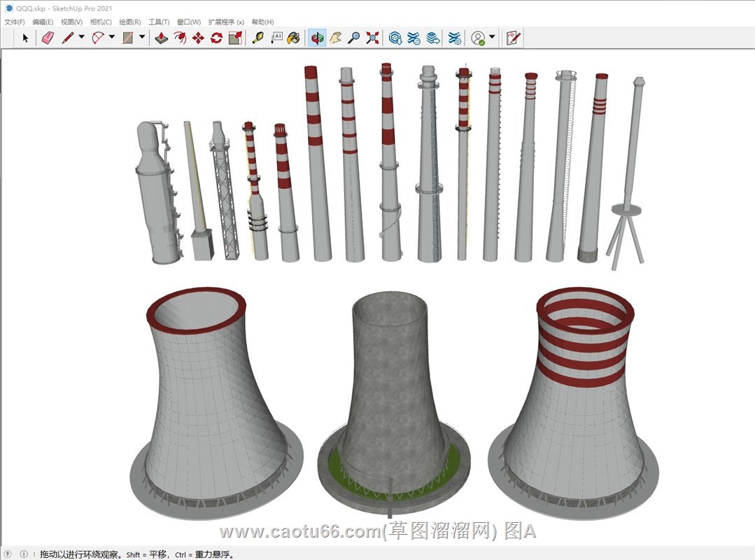Select the Rotate tool
This screenshot has height=560, width=755.
pyautogui.click(x=216, y=38)
